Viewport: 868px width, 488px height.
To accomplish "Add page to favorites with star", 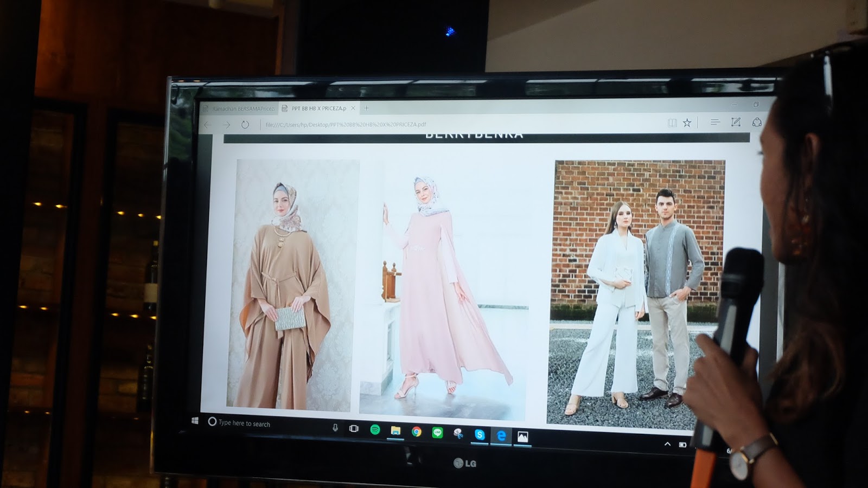I will 687,123.
